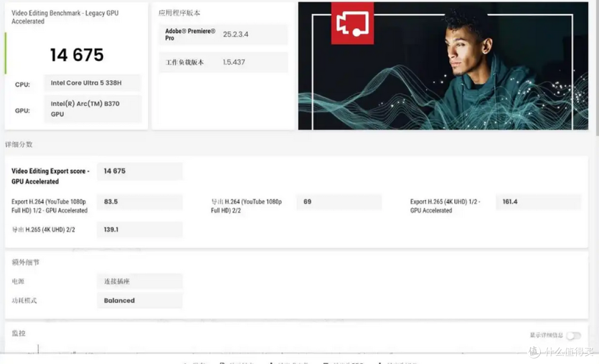Click the red Video Editing Benchmark logo icon

click(352, 23)
